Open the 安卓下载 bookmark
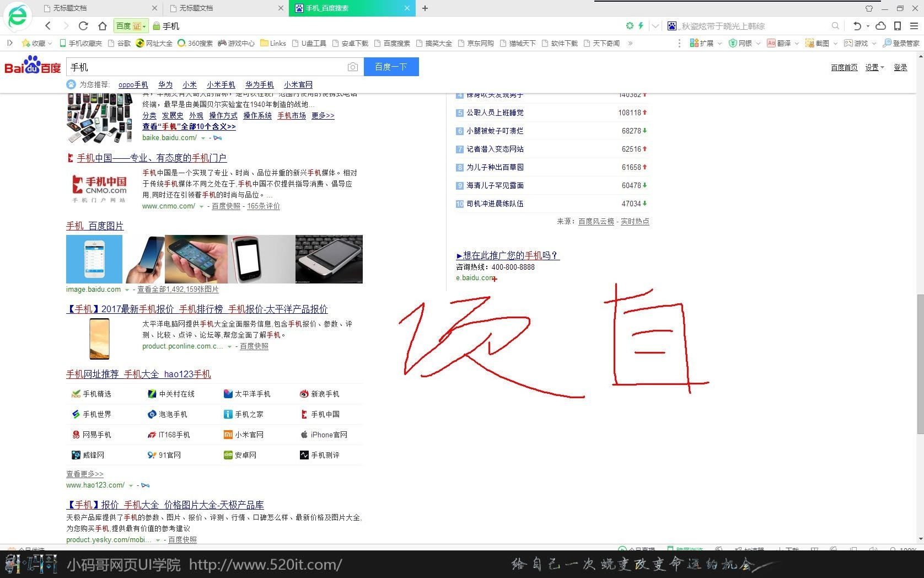 click(350, 43)
